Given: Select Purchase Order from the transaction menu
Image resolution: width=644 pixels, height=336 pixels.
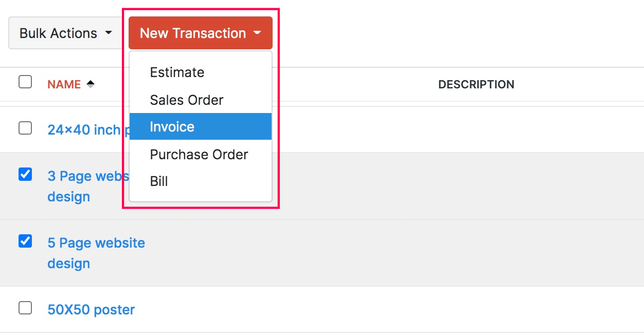Looking at the screenshot, I should pyautogui.click(x=199, y=154).
